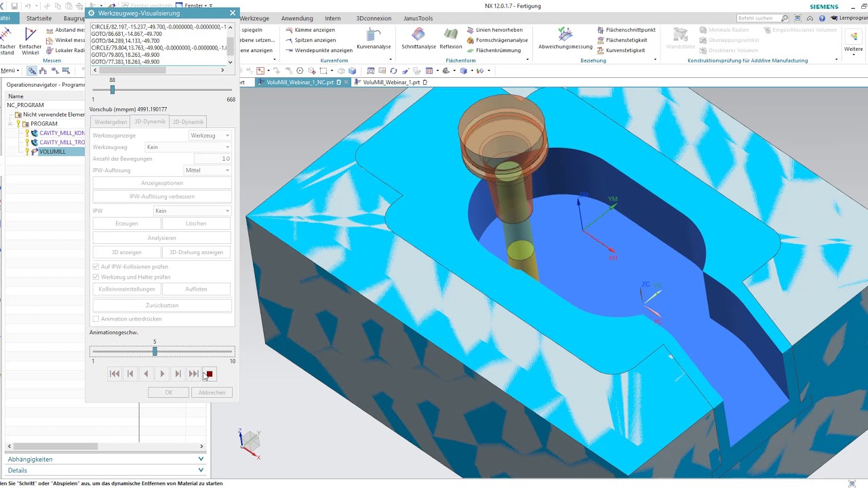Play the toolpath animation in reverse
The height and width of the screenshot is (488, 868).
click(146, 373)
